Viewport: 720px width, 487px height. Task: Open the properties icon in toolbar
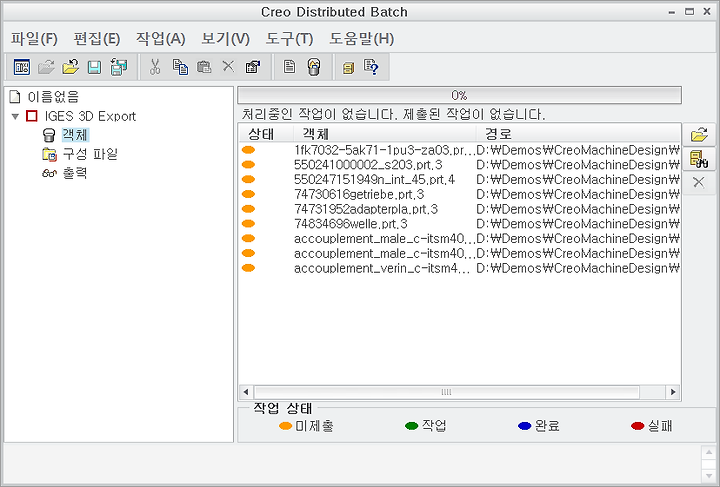click(253, 67)
